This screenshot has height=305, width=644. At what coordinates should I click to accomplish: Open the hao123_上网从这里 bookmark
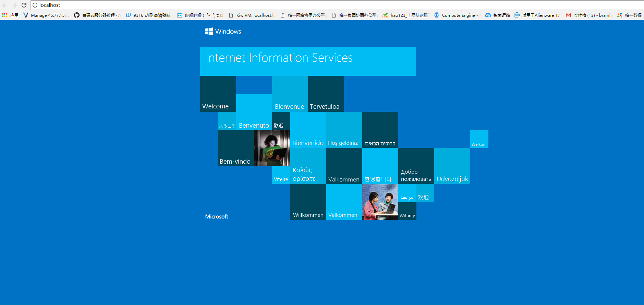coord(406,15)
